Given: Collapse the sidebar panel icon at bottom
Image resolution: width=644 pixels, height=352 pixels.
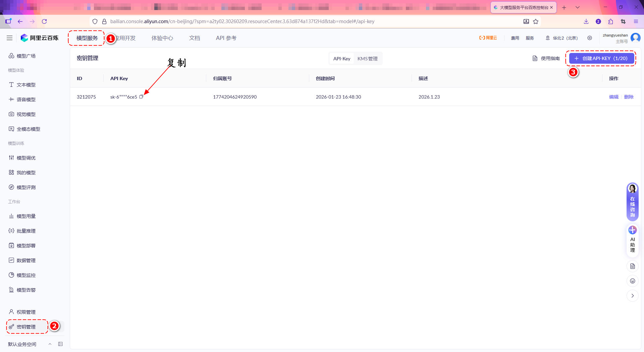Looking at the screenshot, I should click(x=60, y=344).
